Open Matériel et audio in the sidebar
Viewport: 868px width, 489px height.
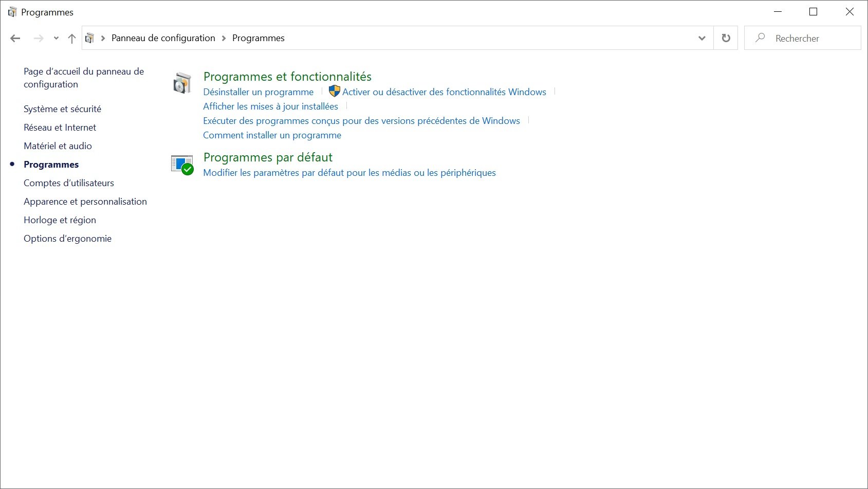pyautogui.click(x=58, y=146)
